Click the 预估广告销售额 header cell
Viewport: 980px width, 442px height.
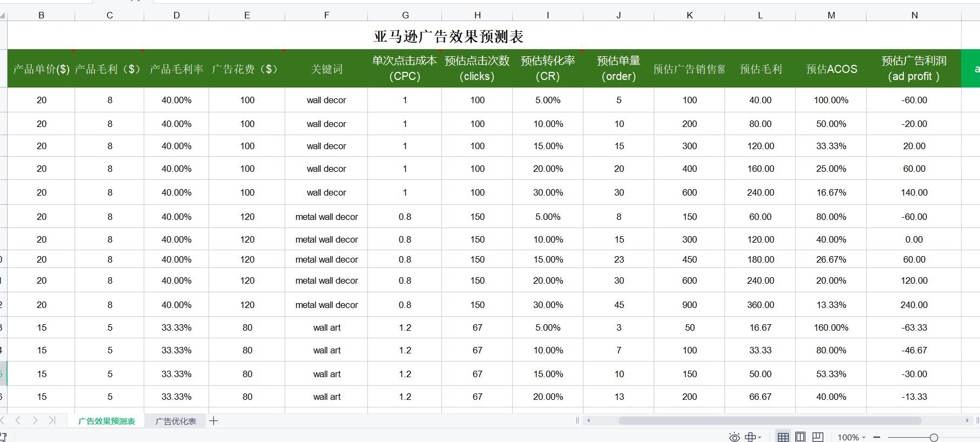689,69
